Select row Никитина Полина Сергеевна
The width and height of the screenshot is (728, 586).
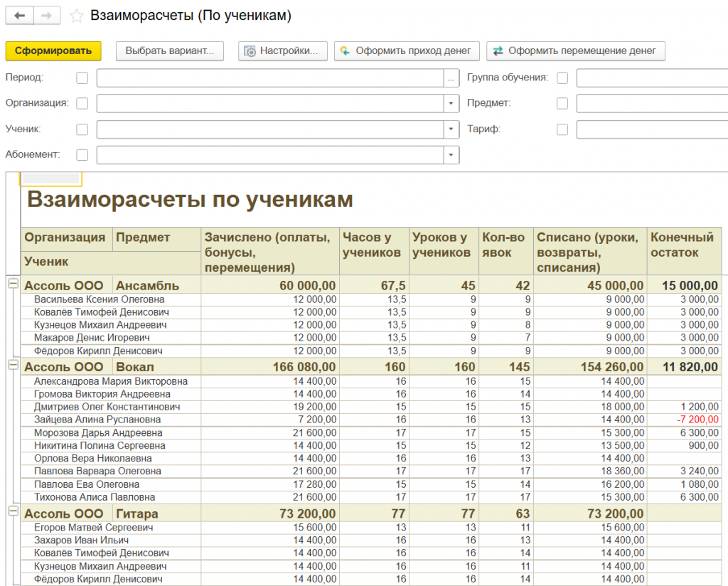(x=371, y=446)
